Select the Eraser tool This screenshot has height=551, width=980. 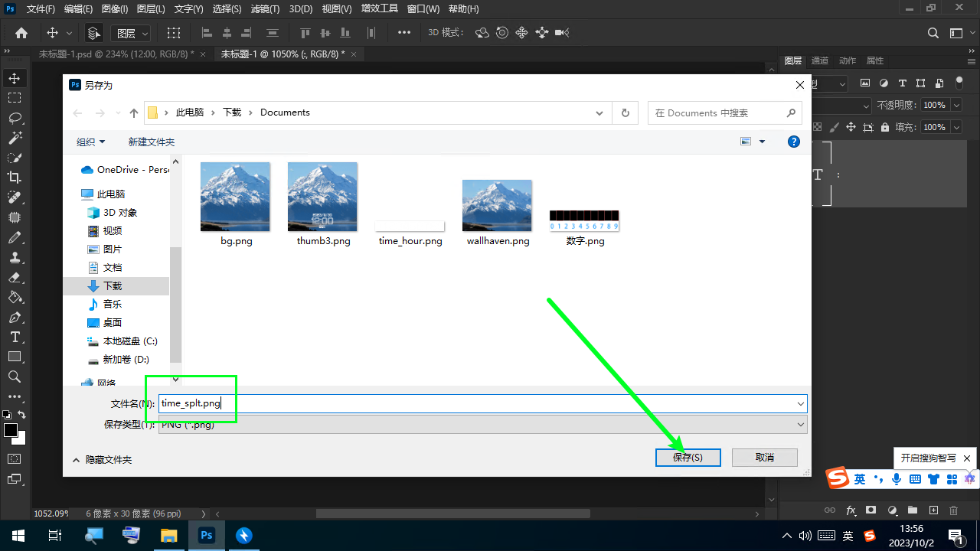pos(15,277)
